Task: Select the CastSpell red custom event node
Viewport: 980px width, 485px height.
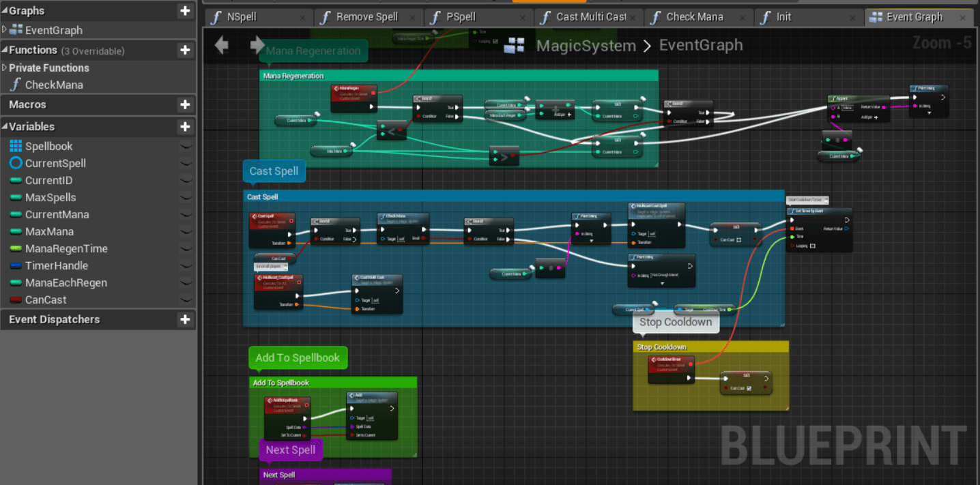Action: pos(272,231)
